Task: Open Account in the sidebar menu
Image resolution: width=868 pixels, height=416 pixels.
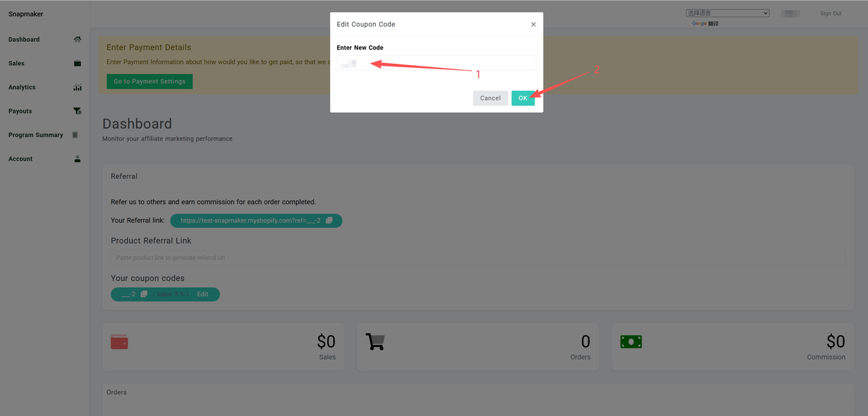Action: click(x=20, y=159)
